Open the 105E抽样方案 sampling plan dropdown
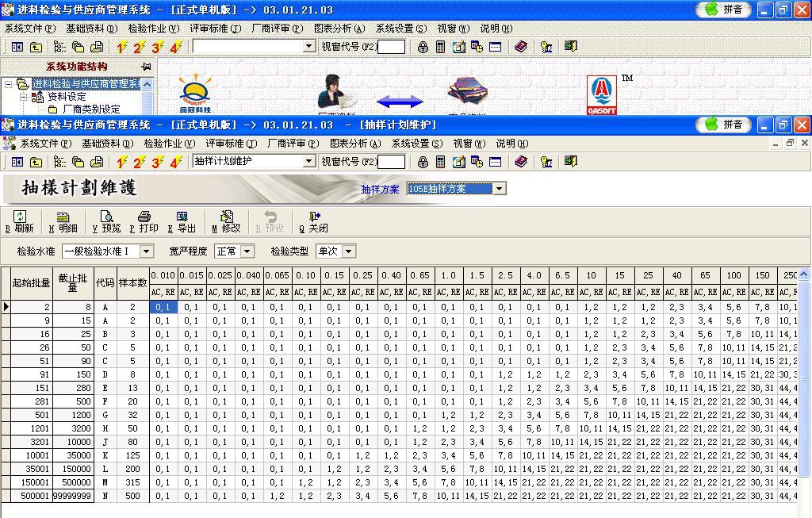Viewport: 812px width, 518px height. tap(500, 188)
